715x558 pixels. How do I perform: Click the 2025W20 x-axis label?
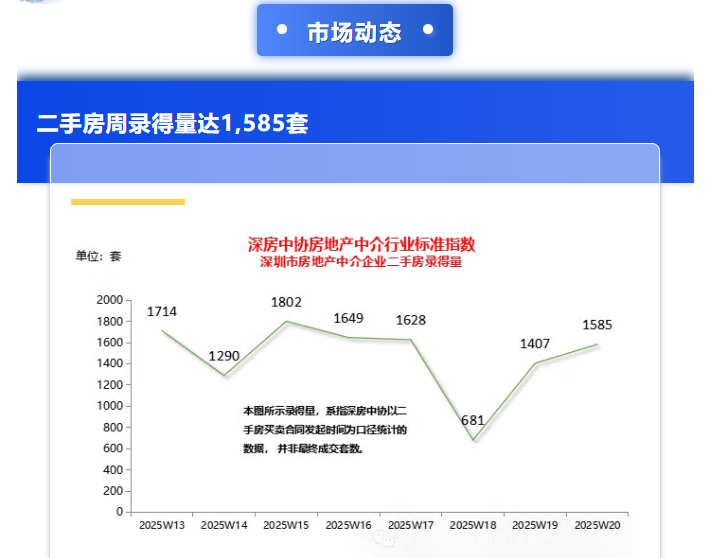pyautogui.click(x=597, y=525)
